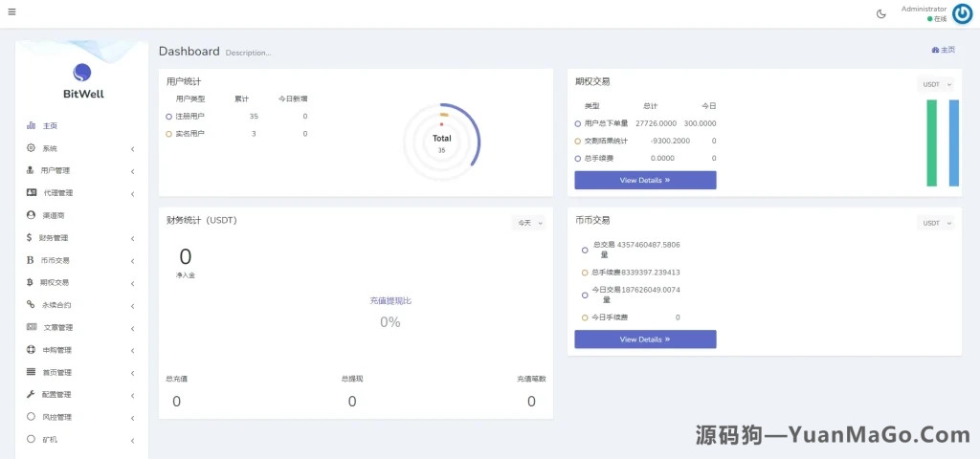Click the green bar in chart

[x=932, y=143]
